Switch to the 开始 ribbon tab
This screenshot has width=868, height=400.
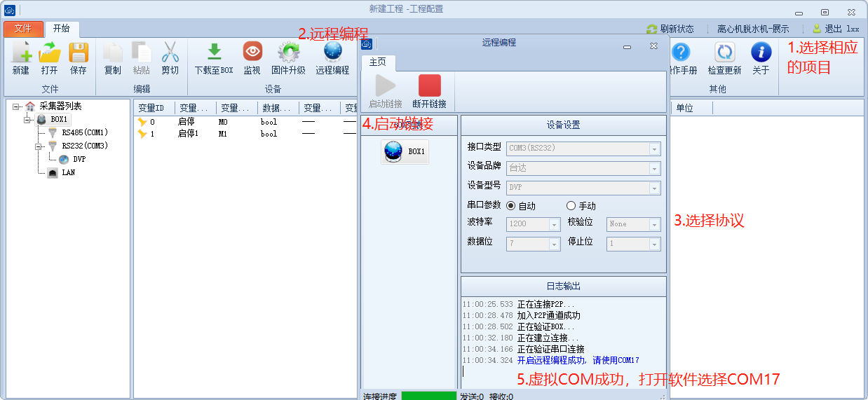point(62,29)
